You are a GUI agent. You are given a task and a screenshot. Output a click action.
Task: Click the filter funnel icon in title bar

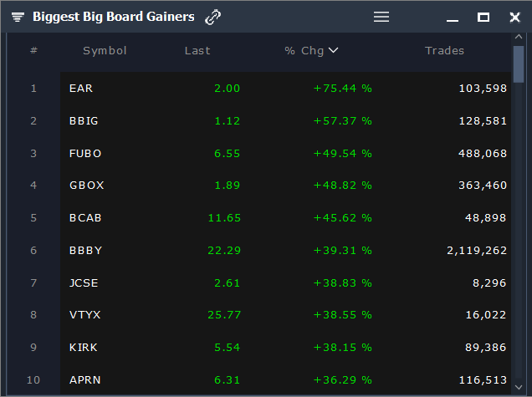coord(18,17)
